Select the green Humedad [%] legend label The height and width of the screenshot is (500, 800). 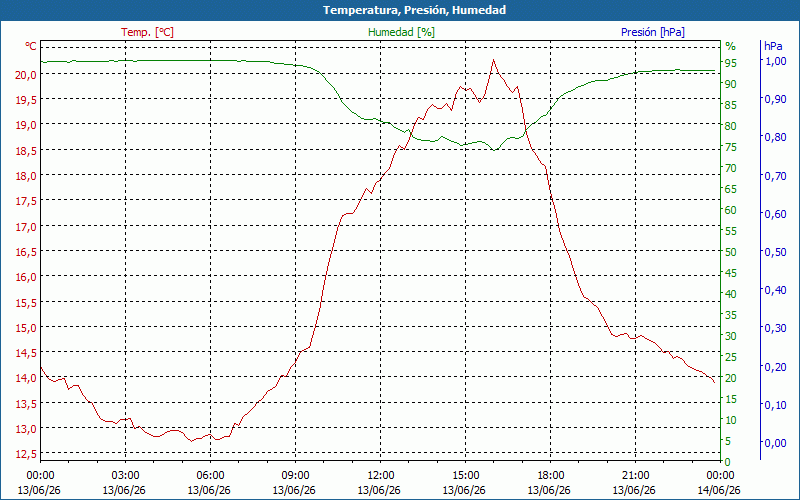402,32
